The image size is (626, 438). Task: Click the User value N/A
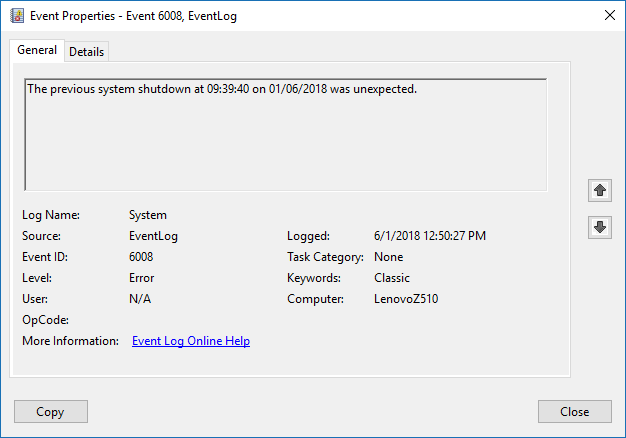click(140, 299)
